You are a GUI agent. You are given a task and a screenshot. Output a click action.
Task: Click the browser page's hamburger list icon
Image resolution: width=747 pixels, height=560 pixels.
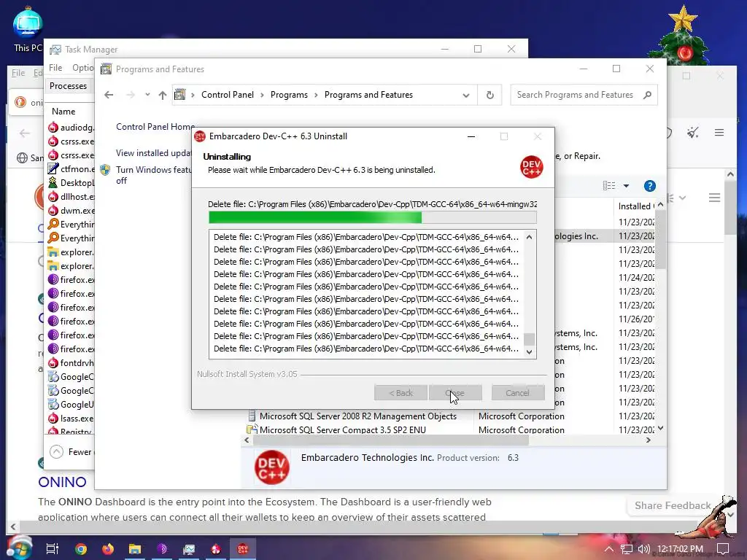tap(714, 197)
